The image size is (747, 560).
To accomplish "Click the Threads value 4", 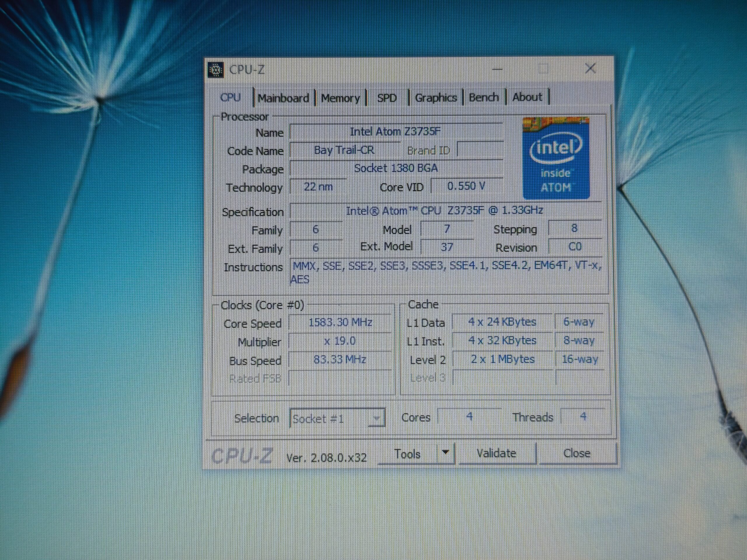I will [583, 416].
